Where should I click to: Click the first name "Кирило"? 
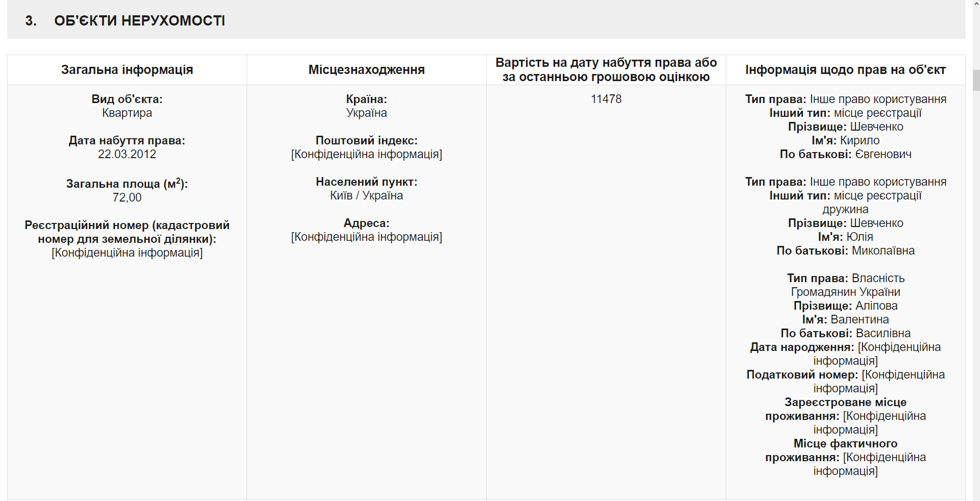tap(860, 141)
